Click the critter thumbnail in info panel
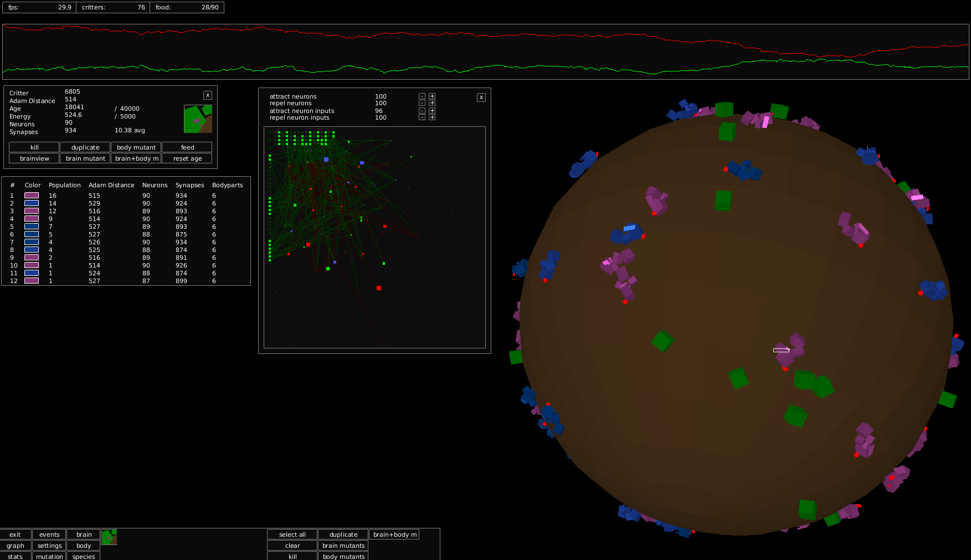971x560 pixels. point(198,119)
